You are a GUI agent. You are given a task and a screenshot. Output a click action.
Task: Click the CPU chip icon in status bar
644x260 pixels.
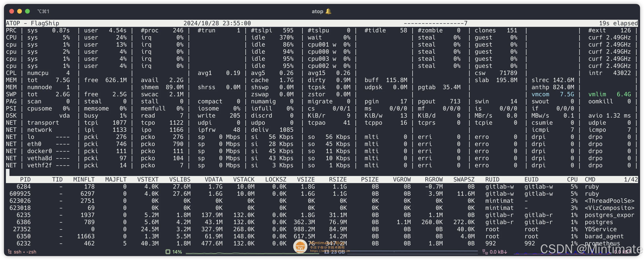tap(168, 252)
